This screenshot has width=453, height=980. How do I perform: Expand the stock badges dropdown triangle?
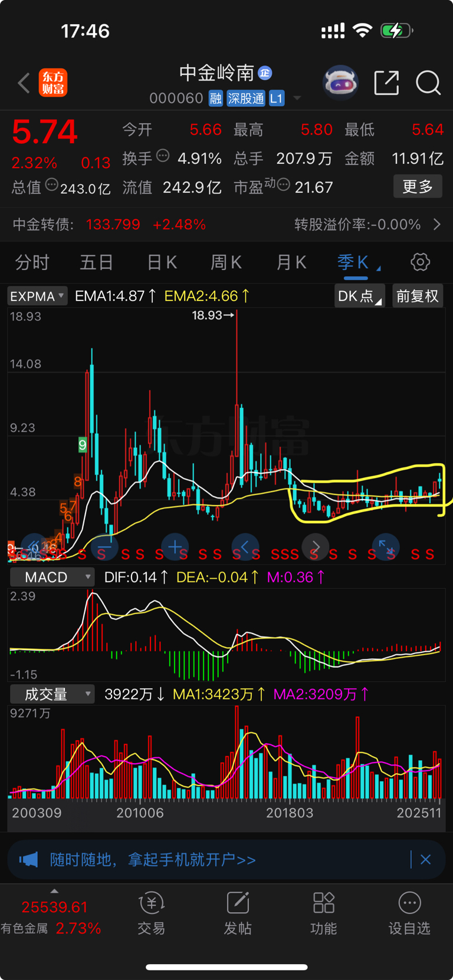tap(297, 98)
